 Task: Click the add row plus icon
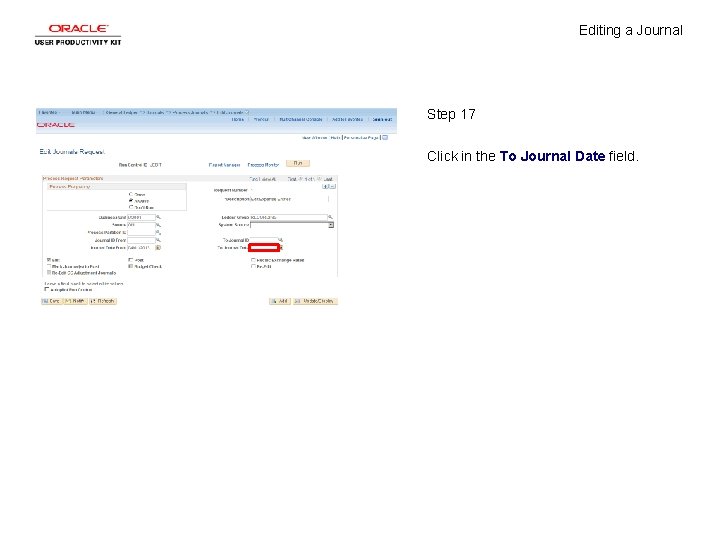click(x=326, y=186)
